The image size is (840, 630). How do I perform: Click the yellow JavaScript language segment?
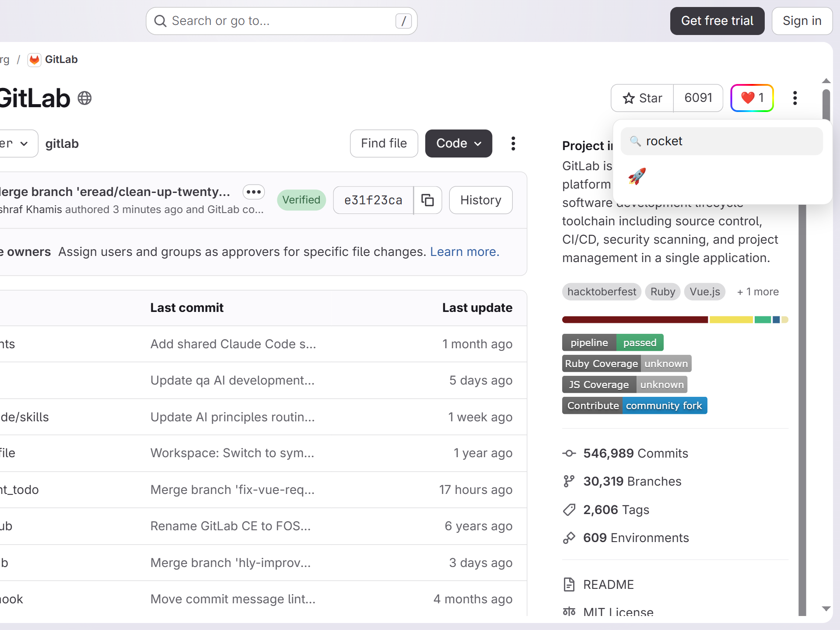(x=731, y=320)
